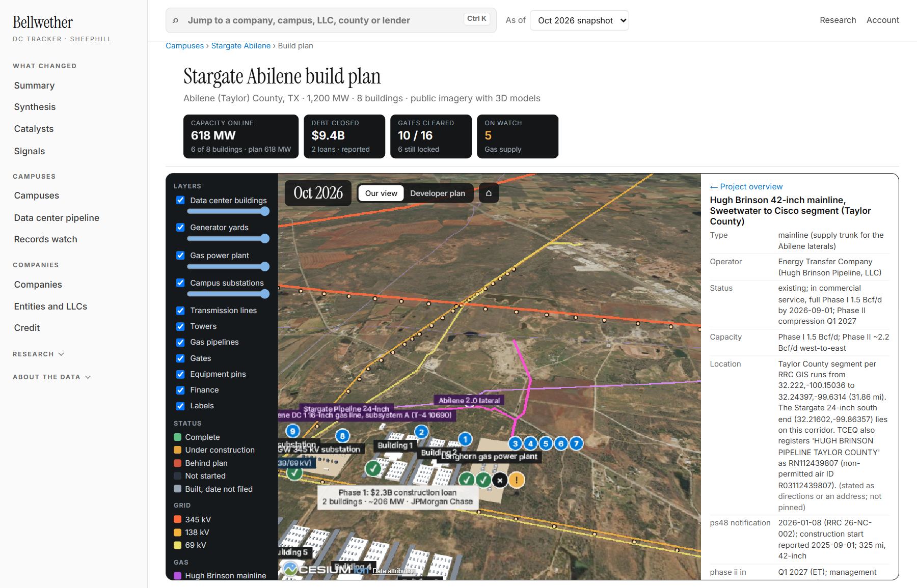This screenshot has width=917, height=588.
Task: Click the Cesium ion logo
Action: (x=326, y=569)
